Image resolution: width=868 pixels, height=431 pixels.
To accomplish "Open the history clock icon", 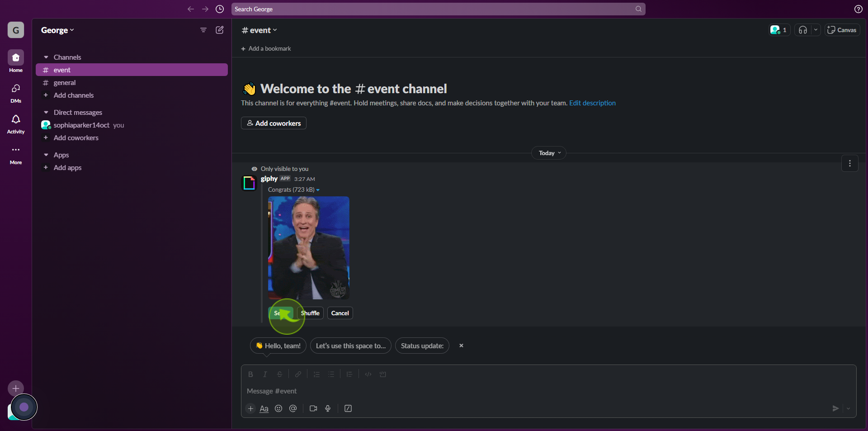I will [220, 9].
